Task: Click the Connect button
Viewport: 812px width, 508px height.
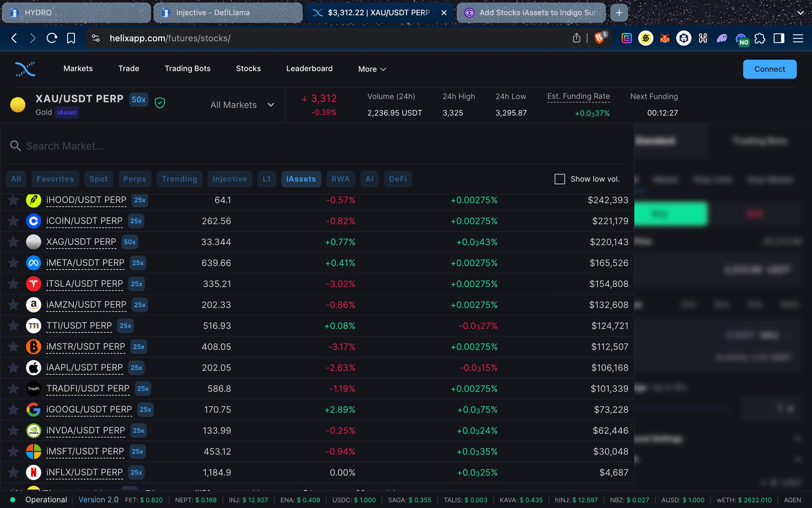Action: 770,69
